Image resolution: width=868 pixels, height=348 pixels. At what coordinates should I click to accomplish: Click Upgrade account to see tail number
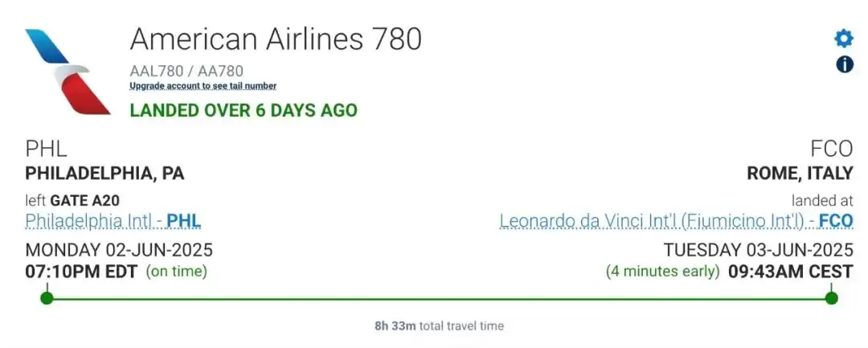[x=203, y=86]
